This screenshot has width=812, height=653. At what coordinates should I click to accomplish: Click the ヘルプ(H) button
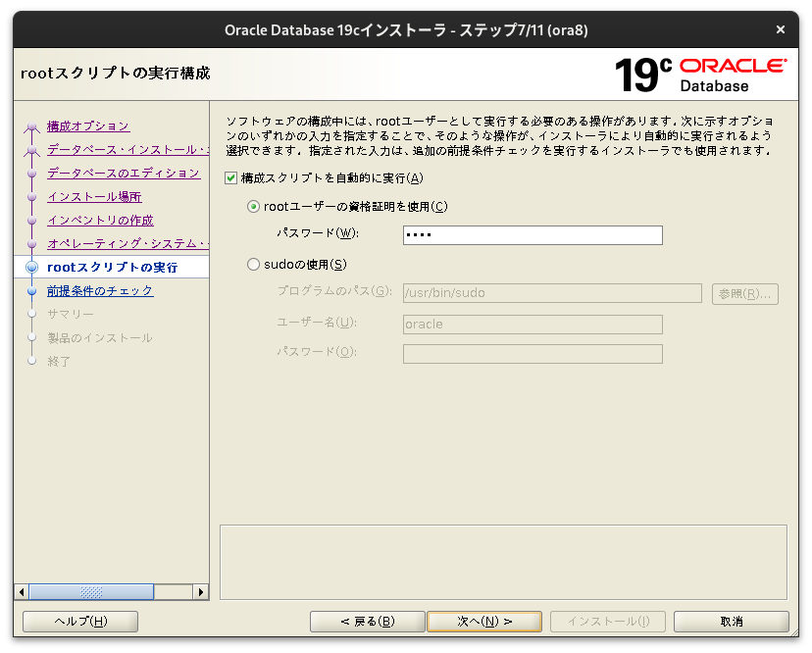(x=79, y=621)
